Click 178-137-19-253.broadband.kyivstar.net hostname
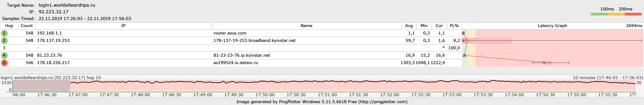The image size is (644, 105). (255, 40)
